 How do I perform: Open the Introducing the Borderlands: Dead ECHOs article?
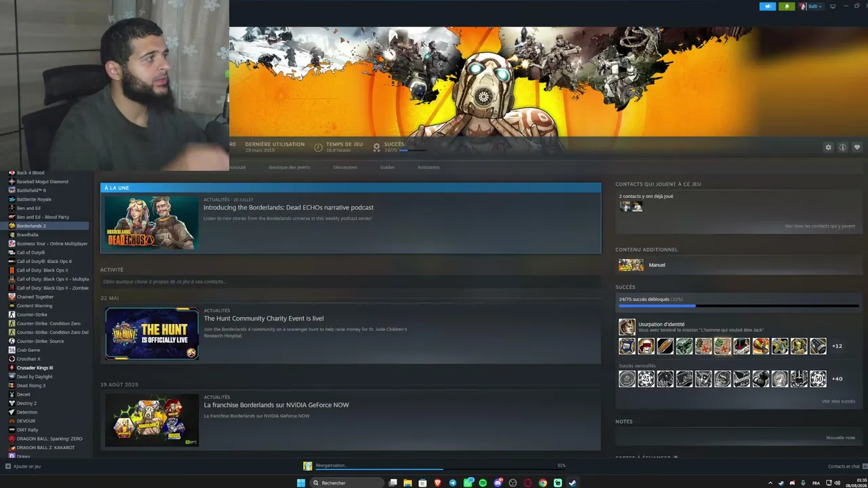pyautogui.click(x=288, y=207)
